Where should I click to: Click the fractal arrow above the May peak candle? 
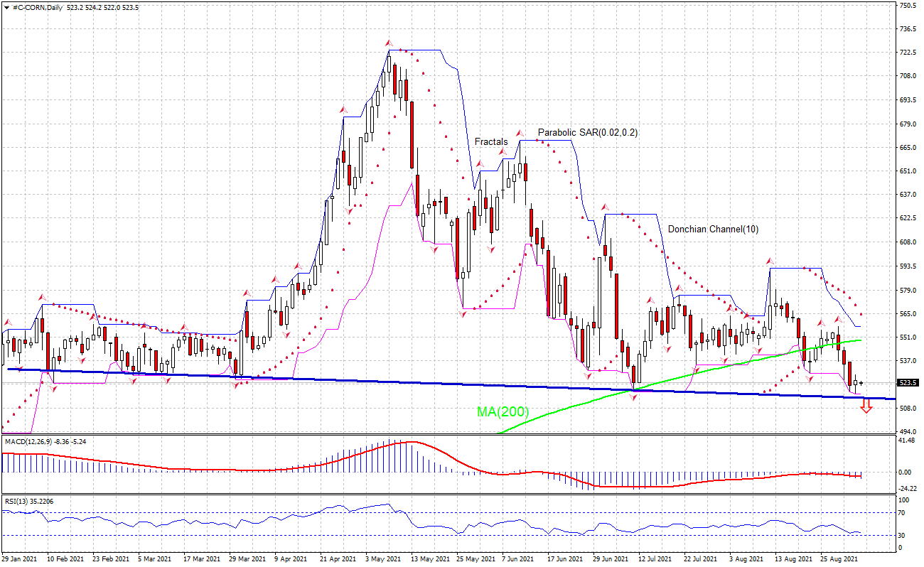coord(388,43)
